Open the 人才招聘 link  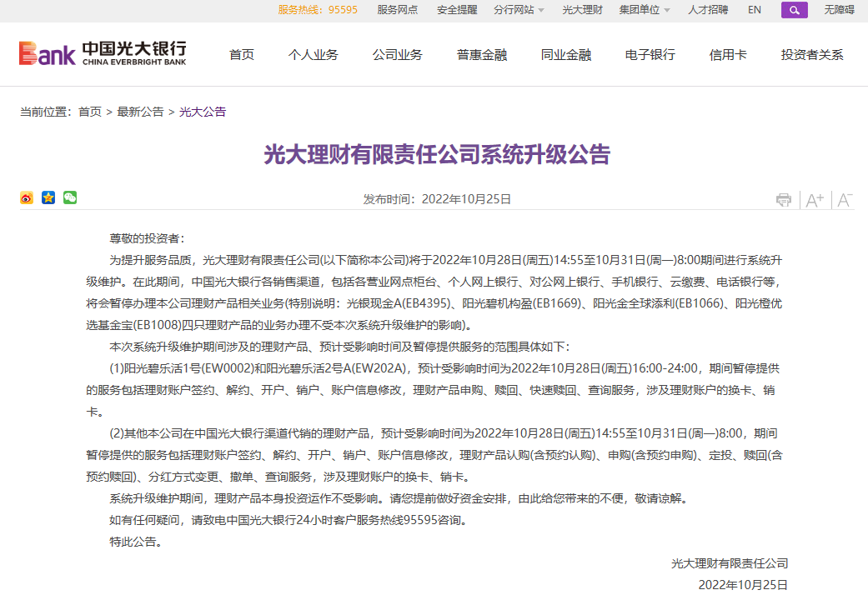click(x=708, y=10)
